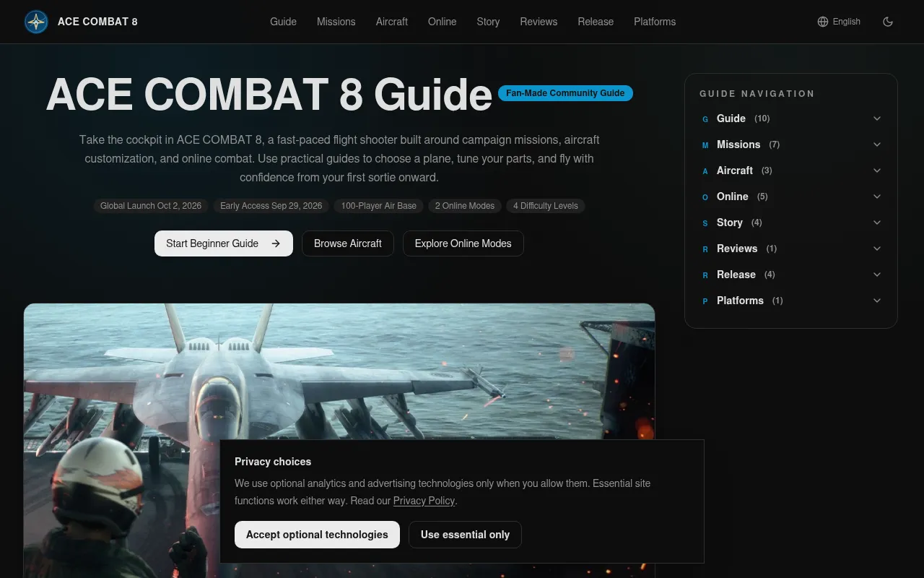Toggle dark mode with the moon icon

(888, 22)
